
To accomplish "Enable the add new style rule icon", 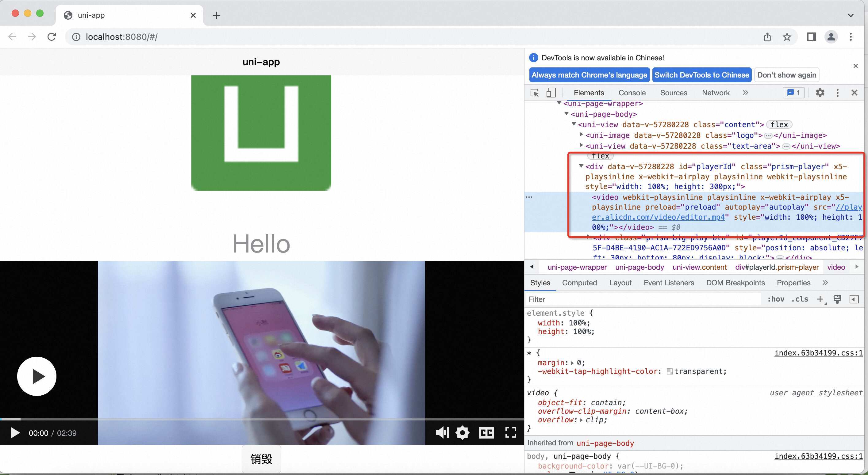I will (820, 299).
